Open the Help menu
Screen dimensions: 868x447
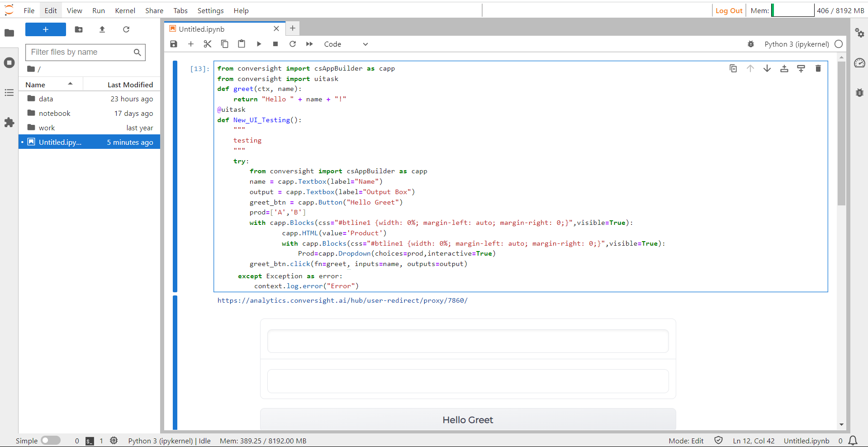[241, 10]
